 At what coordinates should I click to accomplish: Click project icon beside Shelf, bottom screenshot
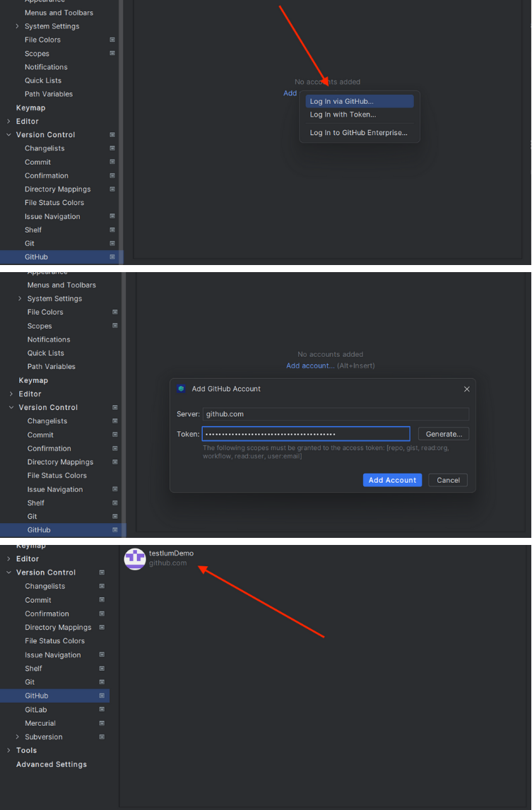(x=102, y=669)
